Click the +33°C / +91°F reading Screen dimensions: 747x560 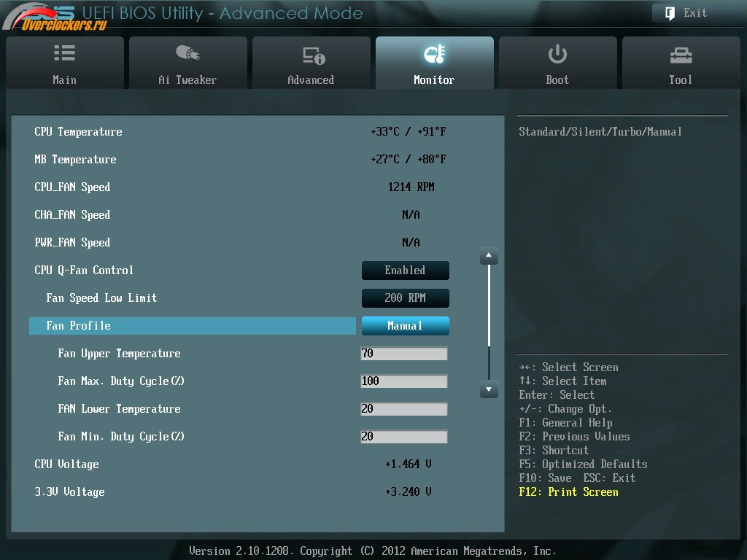pyautogui.click(x=409, y=132)
